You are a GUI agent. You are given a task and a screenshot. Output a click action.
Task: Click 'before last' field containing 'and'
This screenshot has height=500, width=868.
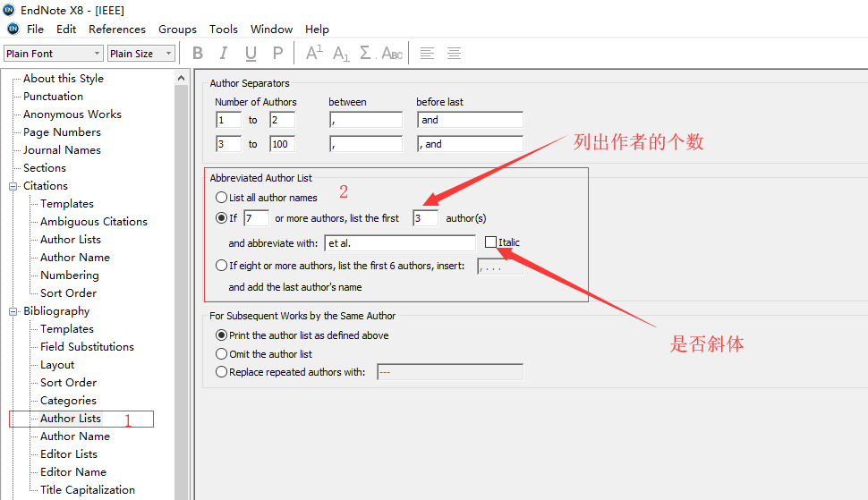tap(471, 120)
